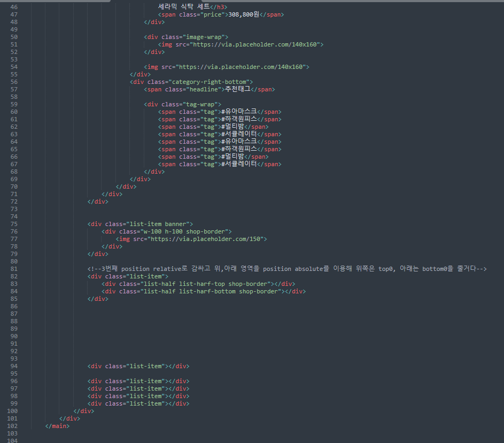This screenshot has height=443, width=504.
Task: Click the list-item div on line 99
Action: coord(138,403)
